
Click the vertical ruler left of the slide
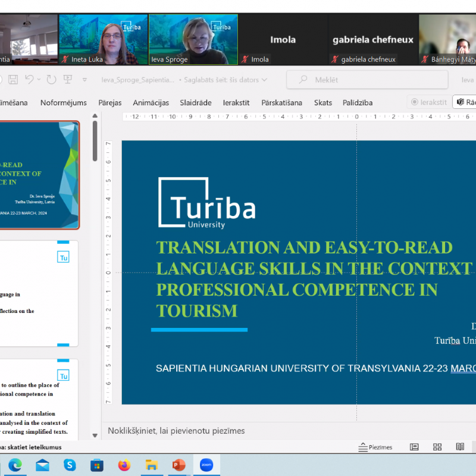(108, 273)
